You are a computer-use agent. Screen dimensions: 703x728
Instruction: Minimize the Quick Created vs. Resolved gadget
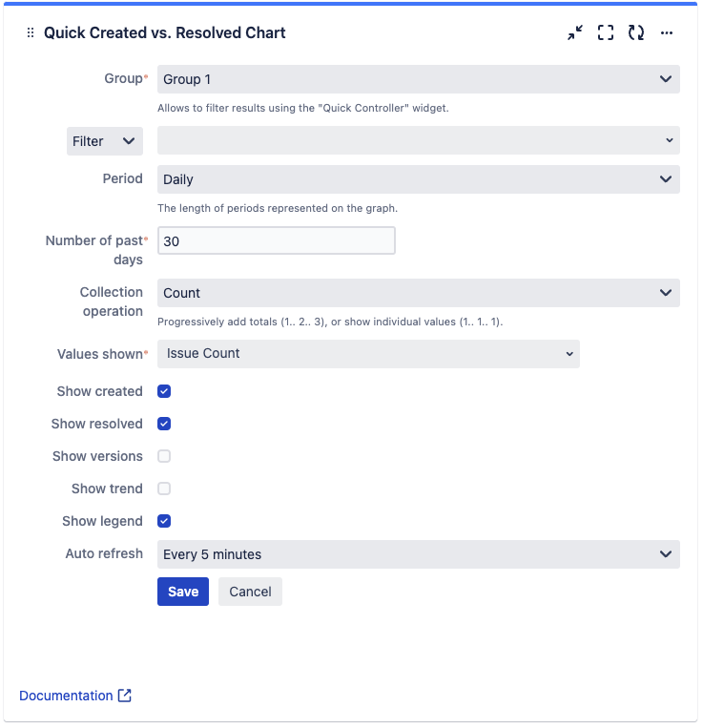575,32
